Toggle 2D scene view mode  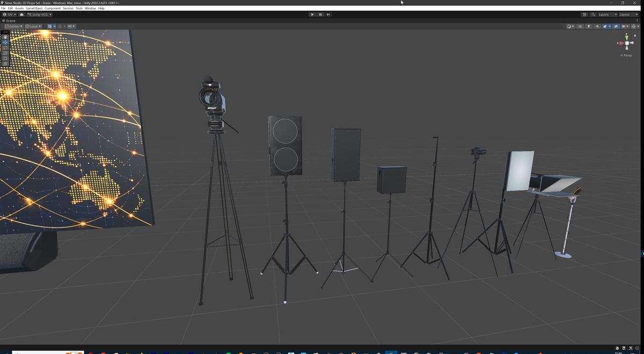pos(580,26)
